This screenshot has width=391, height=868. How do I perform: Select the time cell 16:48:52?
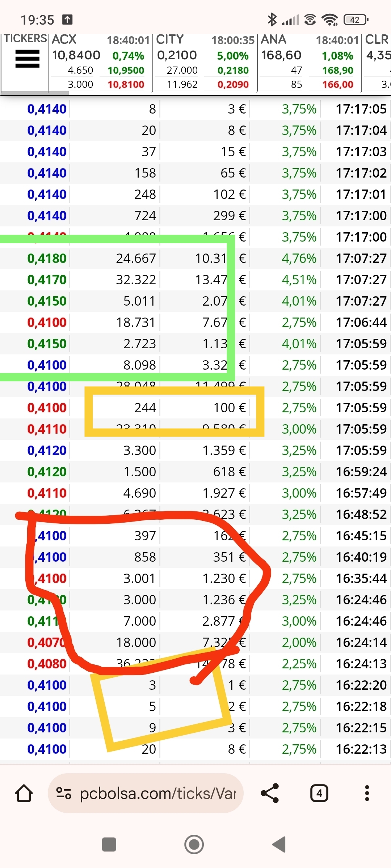pyautogui.click(x=361, y=514)
